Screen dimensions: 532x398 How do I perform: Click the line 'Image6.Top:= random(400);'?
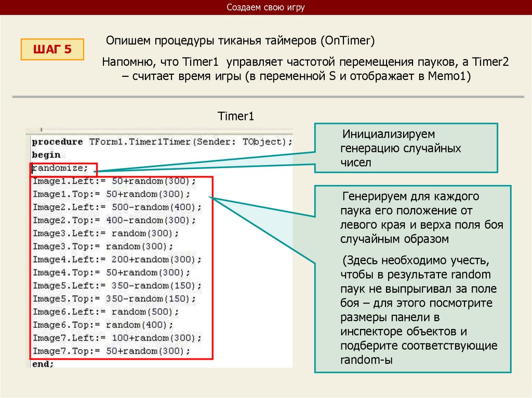point(103,325)
